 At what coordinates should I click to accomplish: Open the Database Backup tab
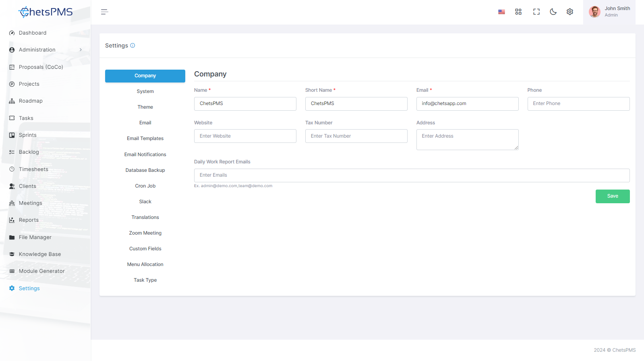(145, 171)
